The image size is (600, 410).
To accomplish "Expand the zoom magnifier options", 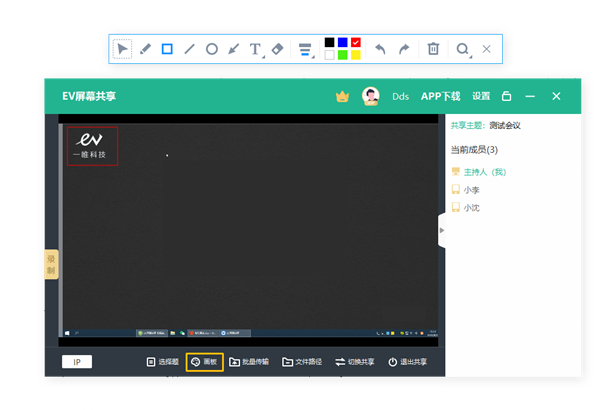I will tap(463, 49).
